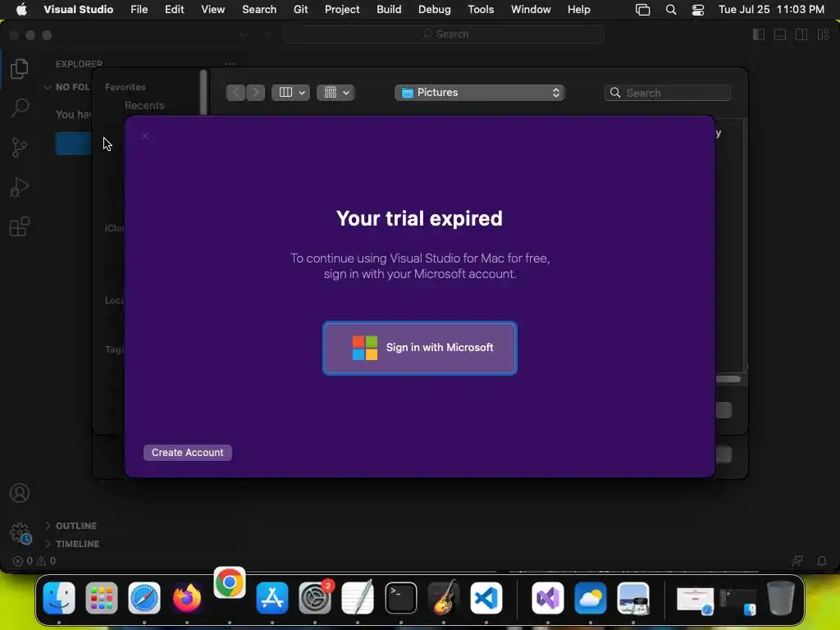Click the Stage Manager icon in the menu bar
The width and height of the screenshot is (840, 630).
pyautogui.click(x=643, y=10)
